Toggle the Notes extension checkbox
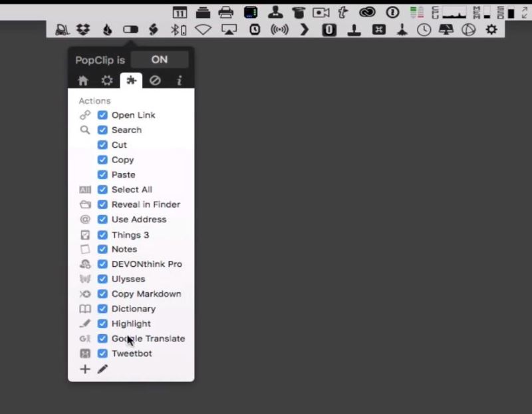This screenshot has height=414, width=532. (102, 249)
